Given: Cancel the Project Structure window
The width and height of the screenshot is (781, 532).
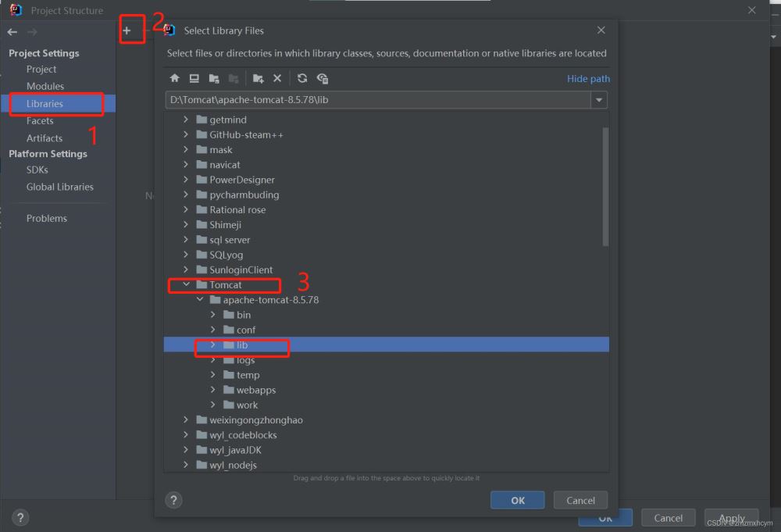Looking at the screenshot, I should point(668,518).
